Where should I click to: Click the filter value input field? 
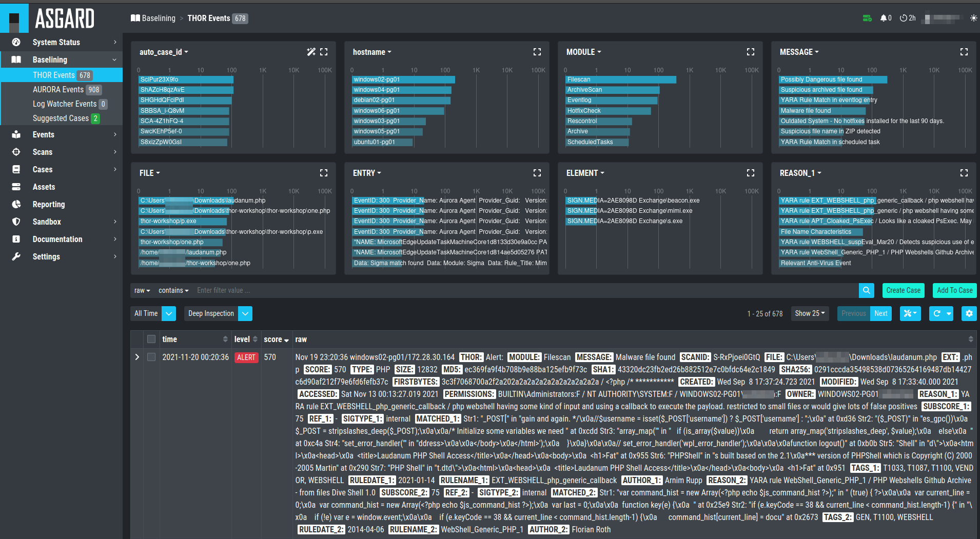click(x=525, y=290)
